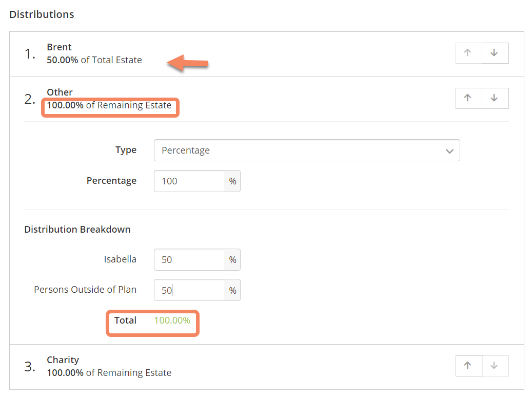The image size is (532, 396).
Task: Click the Distribution Breakdown heading
Action: tap(77, 230)
